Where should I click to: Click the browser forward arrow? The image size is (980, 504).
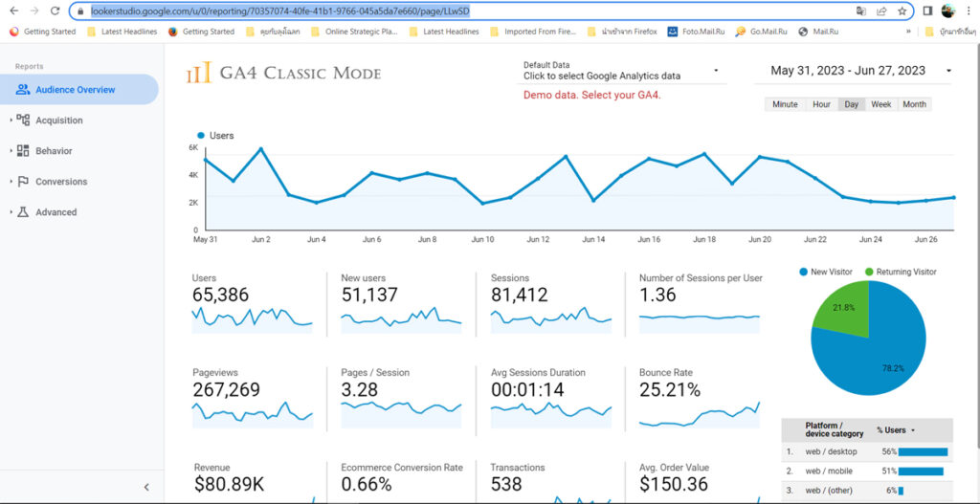(34, 11)
